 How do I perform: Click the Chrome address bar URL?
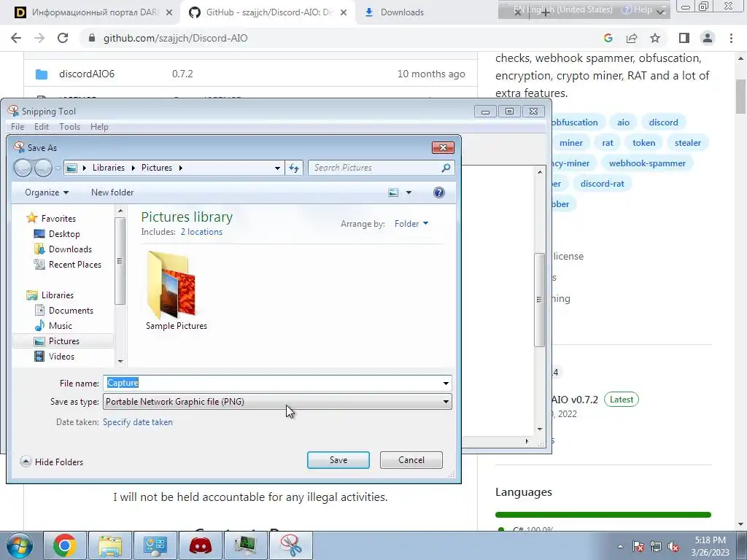[x=175, y=38]
